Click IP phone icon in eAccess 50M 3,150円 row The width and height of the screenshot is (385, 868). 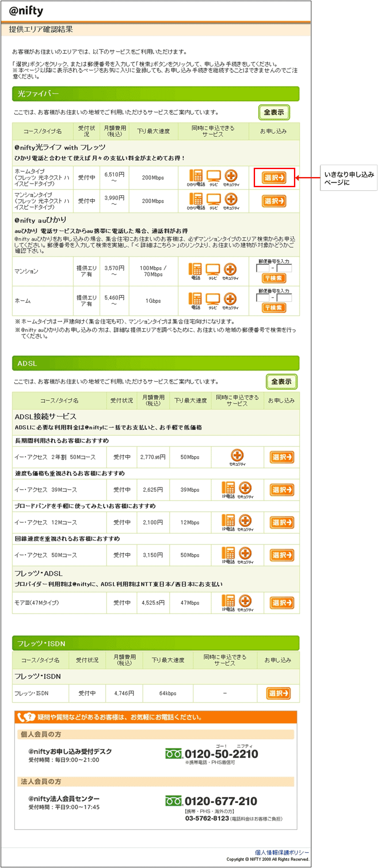(x=229, y=555)
